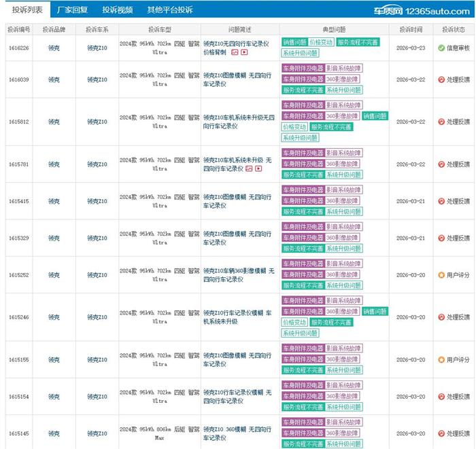Open the 投诉视频 tab

tap(118, 10)
